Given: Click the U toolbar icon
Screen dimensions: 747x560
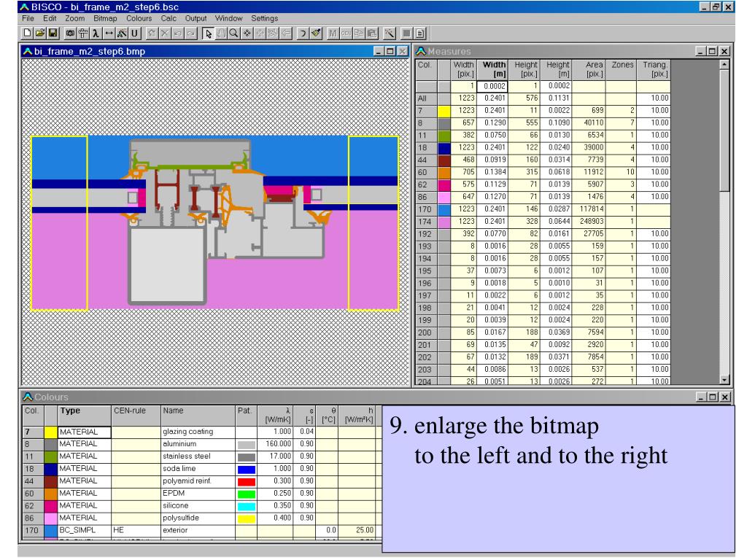Looking at the screenshot, I should click(135, 34).
